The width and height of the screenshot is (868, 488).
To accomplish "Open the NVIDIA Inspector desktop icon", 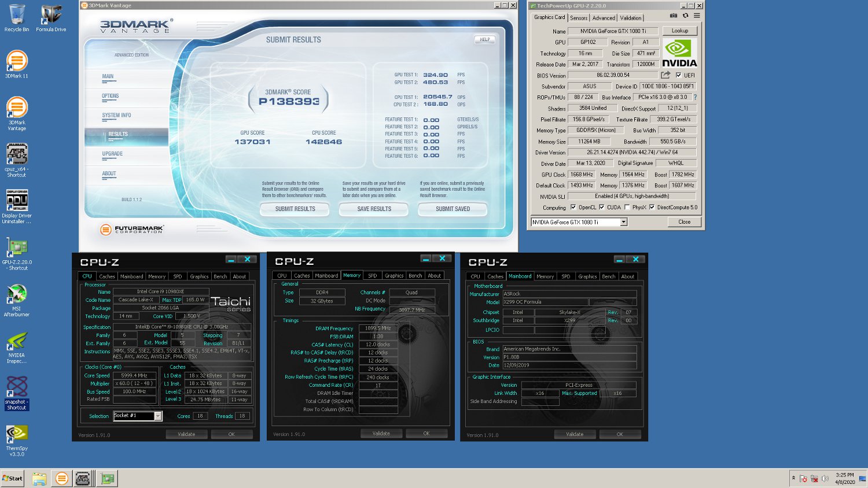I will click(17, 347).
